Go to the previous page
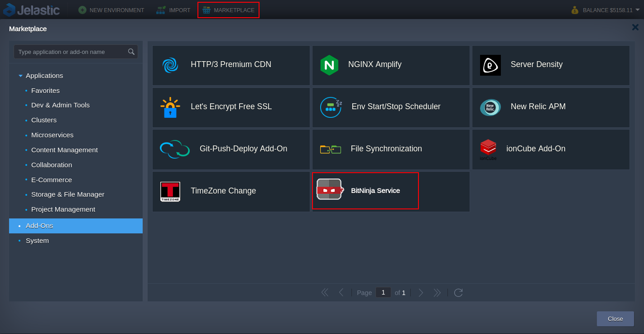The image size is (644, 334). 341,293
